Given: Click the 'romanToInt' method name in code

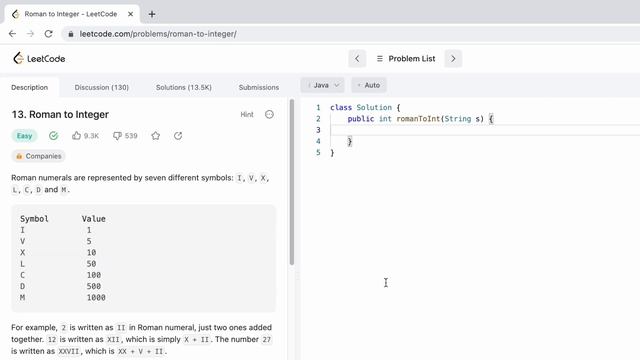Looking at the screenshot, I should point(418,119).
